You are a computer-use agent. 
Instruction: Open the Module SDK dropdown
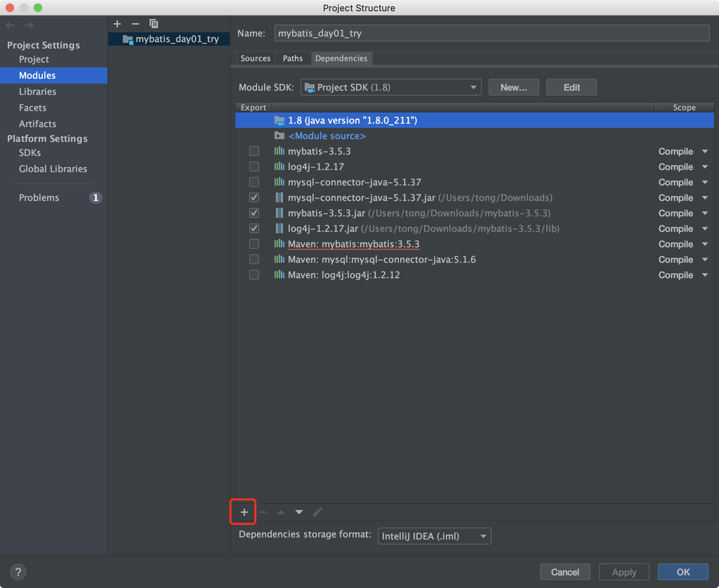pyautogui.click(x=391, y=87)
